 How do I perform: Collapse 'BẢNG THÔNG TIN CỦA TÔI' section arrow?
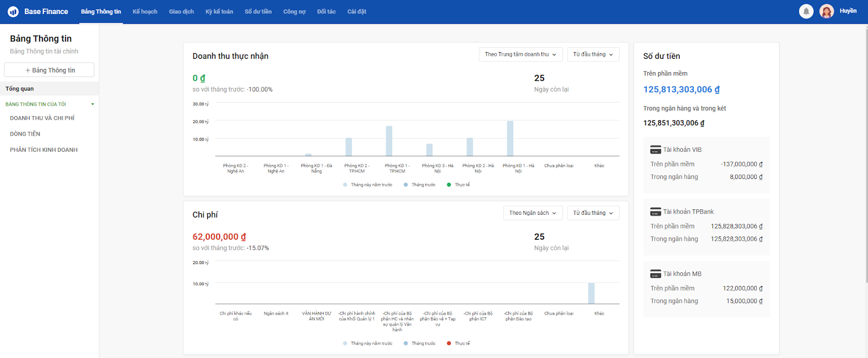(93, 104)
